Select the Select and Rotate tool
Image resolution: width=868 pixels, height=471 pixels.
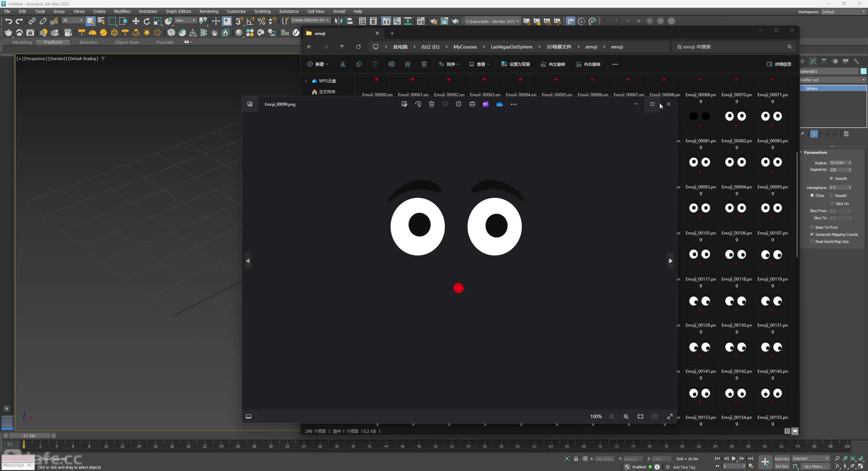click(147, 21)
